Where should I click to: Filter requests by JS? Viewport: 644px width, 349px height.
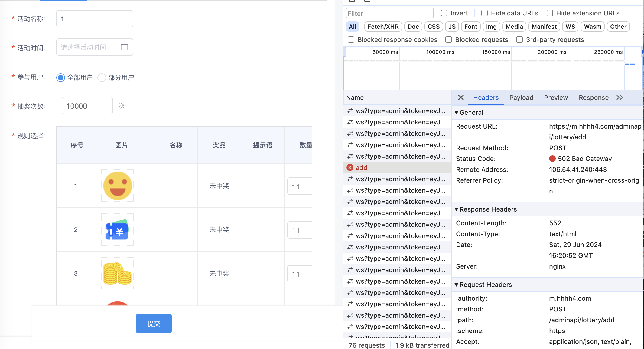[452, 27]
